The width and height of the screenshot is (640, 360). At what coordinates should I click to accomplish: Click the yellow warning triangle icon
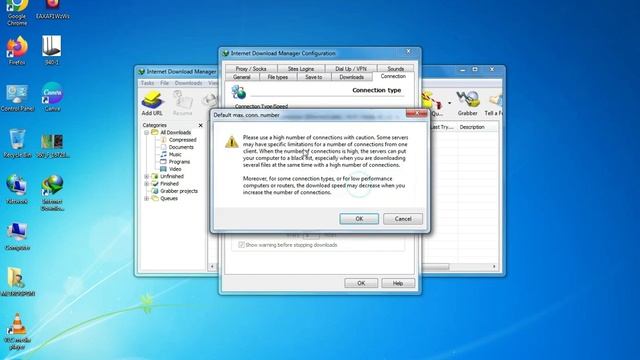(x=231, y=142)
